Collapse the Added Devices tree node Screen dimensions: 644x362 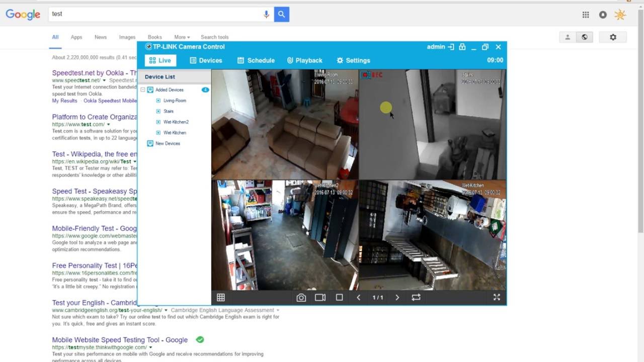pyautogui.click(x=143, y=90)
